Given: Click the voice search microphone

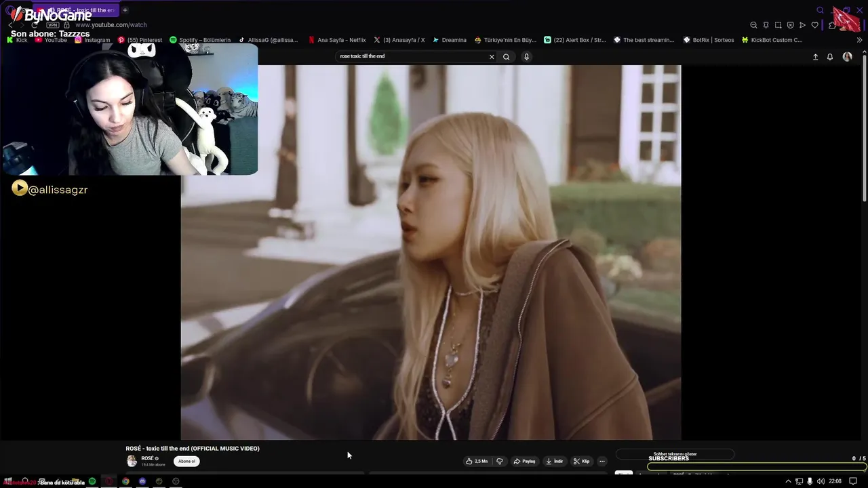Looking at the screenshot, I should tap(526, 57).
